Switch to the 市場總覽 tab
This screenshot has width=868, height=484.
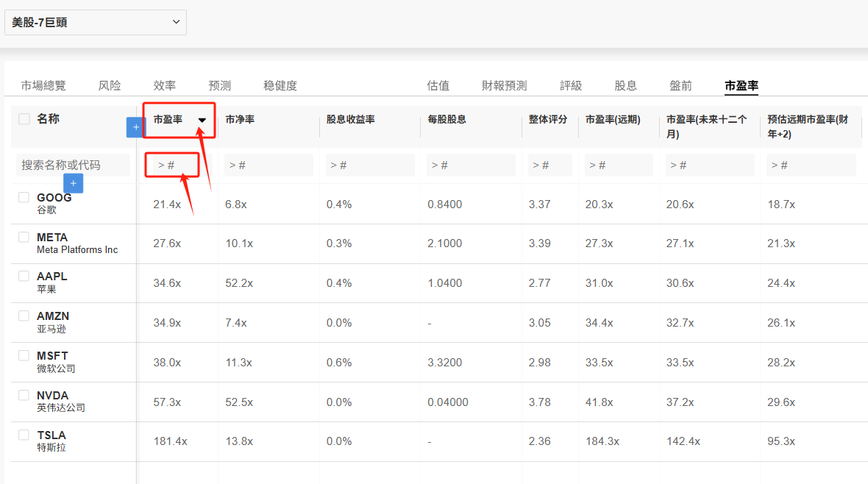tap(43, 85)
